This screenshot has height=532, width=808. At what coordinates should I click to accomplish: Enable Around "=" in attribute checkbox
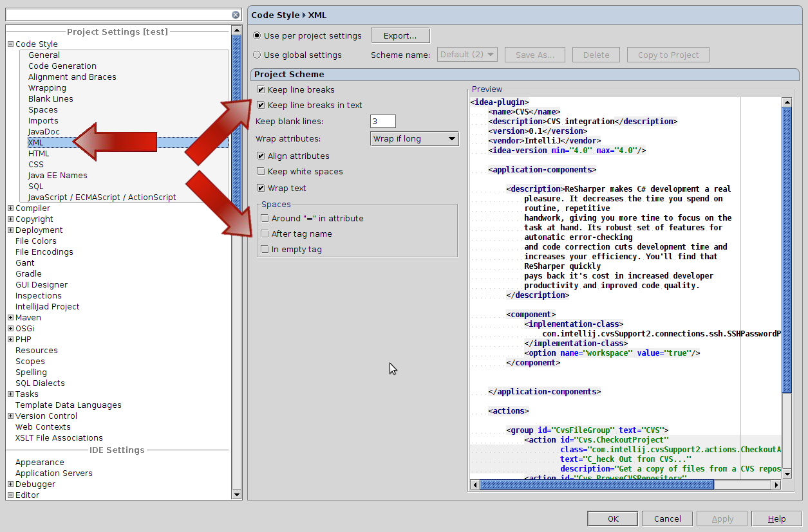coord(265,219)
